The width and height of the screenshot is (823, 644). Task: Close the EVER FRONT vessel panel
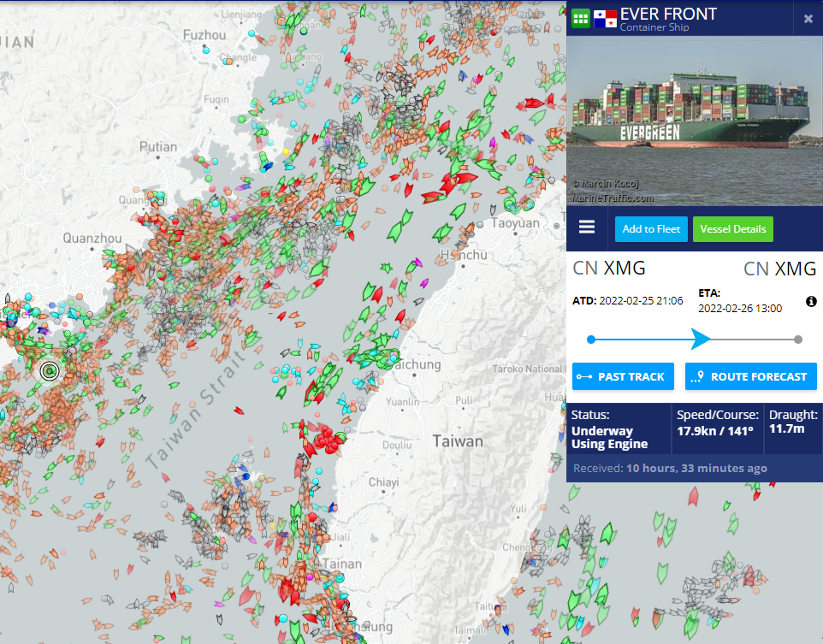coord(808,19)
